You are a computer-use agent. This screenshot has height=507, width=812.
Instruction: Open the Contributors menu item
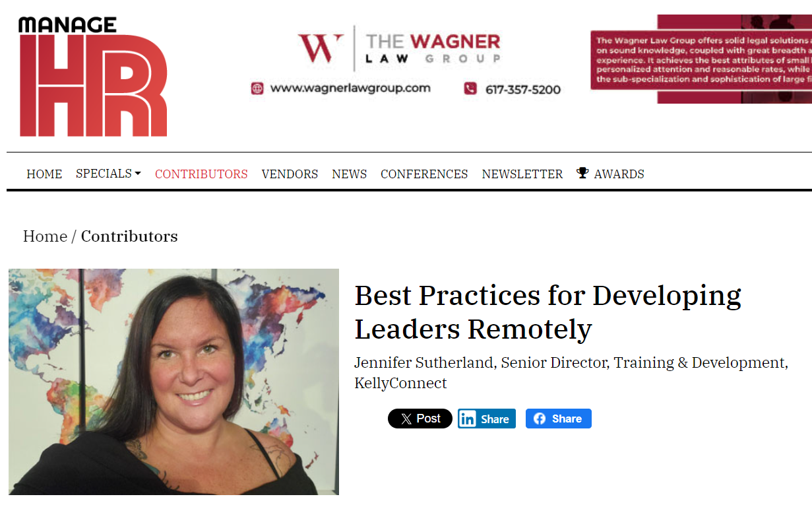[x=201, y=174]
